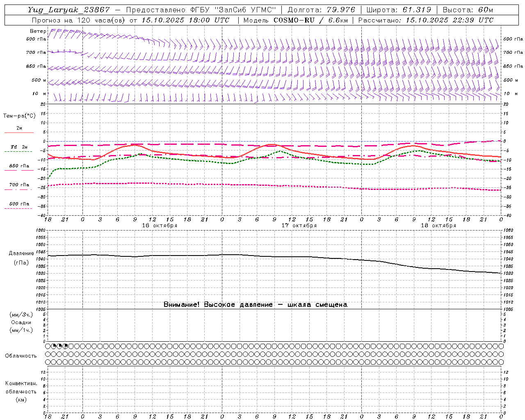Select left wind level label 500 гПа
Screen dimensions: 525x420
pos(36,39)
